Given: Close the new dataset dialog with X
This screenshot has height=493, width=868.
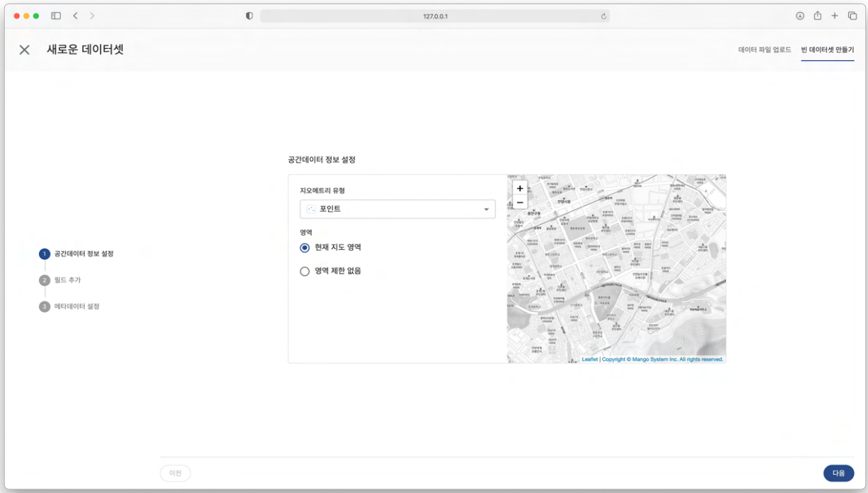Looking at the screenshot, I should 25,50.
